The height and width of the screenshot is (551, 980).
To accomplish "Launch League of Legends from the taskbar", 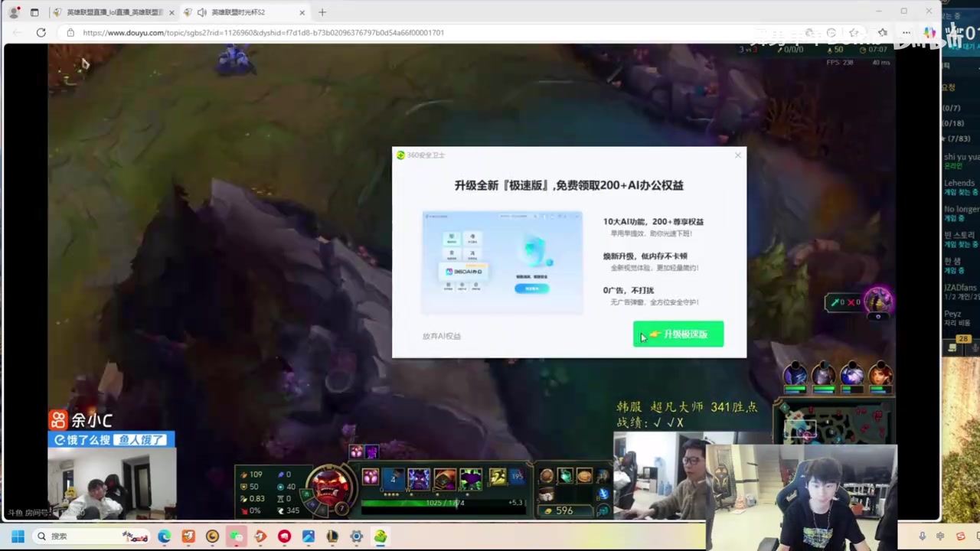I will 332,536.
